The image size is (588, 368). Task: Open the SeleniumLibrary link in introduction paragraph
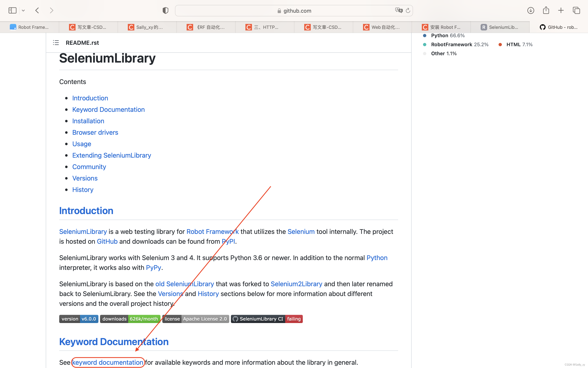click(83, 231)
